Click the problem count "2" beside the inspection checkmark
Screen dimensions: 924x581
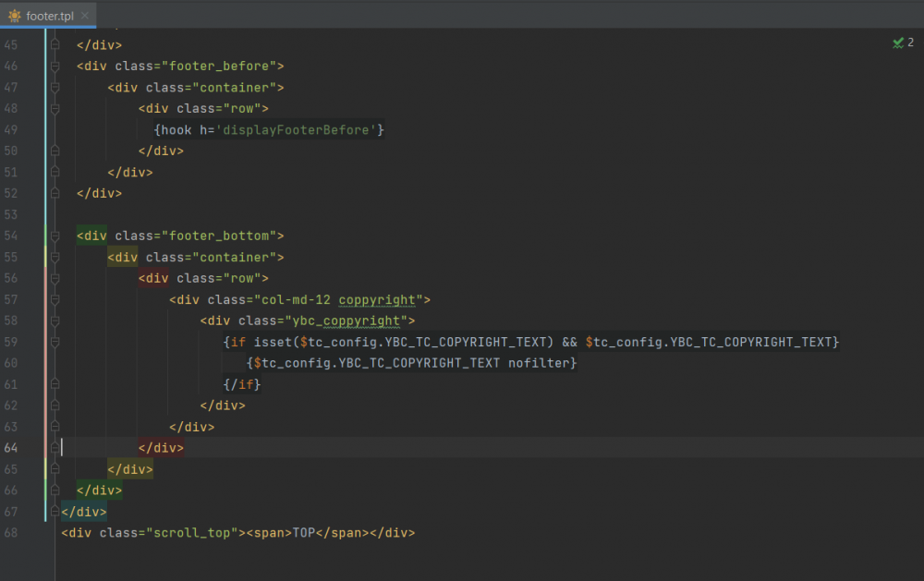tap(909, 42)
